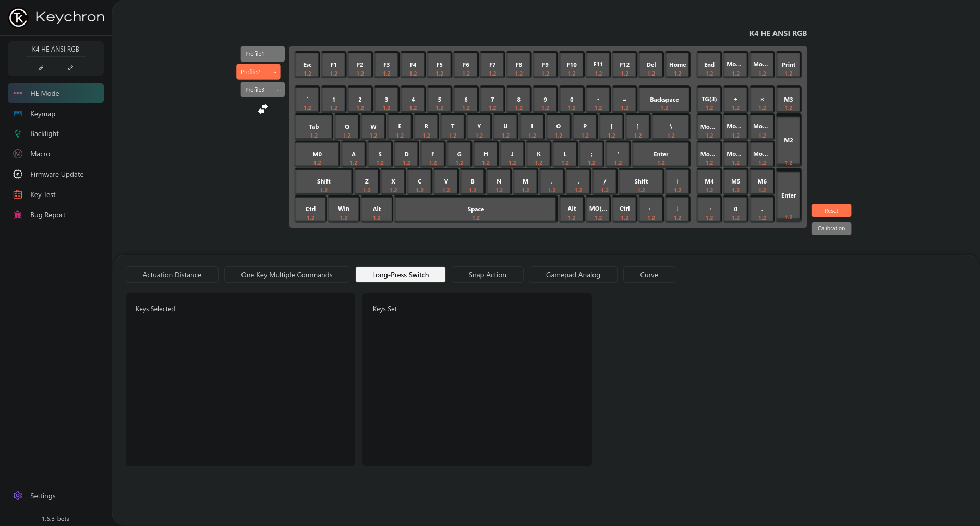980x526 pixels.
Task: Click the Bug Report bug icon
Action: click(x=18, y=215)
